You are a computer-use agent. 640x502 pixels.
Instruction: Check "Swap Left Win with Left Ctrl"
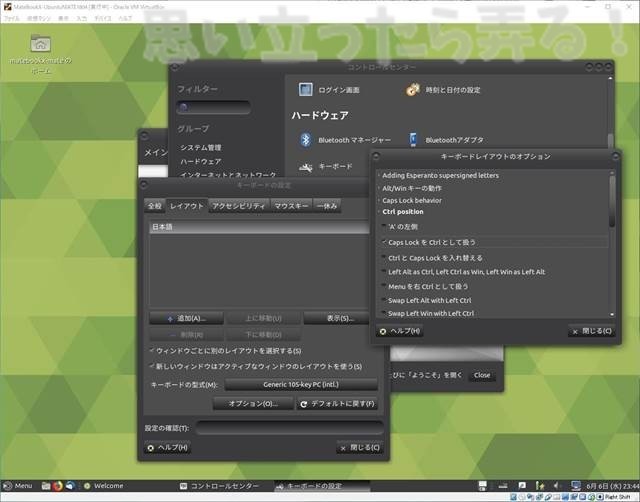384,313
